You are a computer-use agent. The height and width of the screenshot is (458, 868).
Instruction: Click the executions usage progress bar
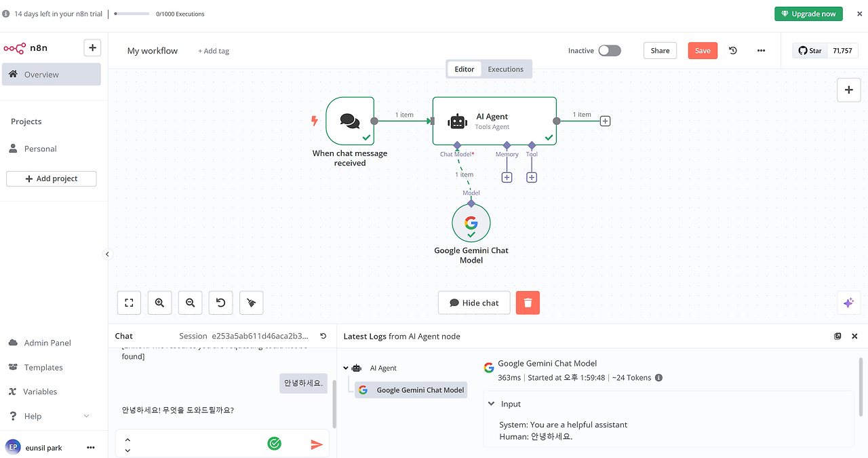132,14
